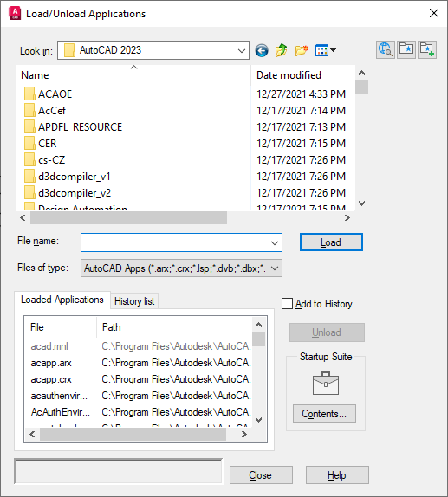Select the AcCef folder icon
Viewport: 448px width, 497px height.
pyautogui.click(x=29, y=111)
